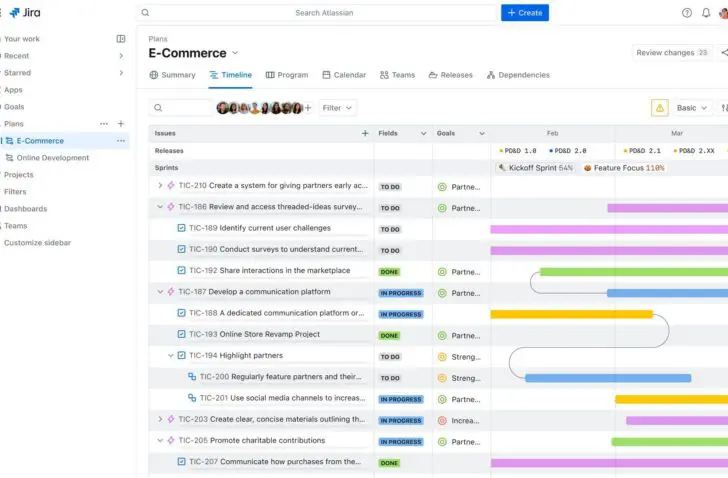Expand the TIC-203 epic row
The image size is (728, 478).
[x=160, y=419]
